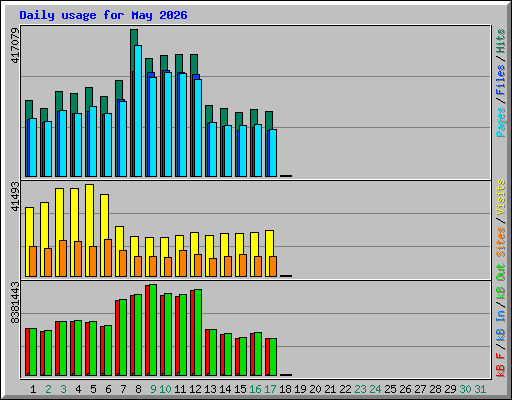Click day 4 on the x-axis

point(78,389)
